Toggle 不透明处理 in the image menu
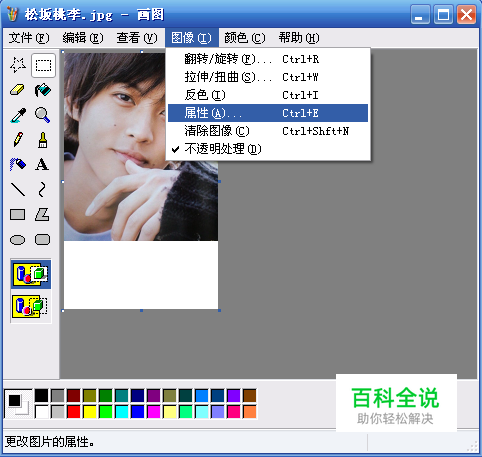Image resolution: width=482 pixels, height=457 pixels. pos(268,149)
